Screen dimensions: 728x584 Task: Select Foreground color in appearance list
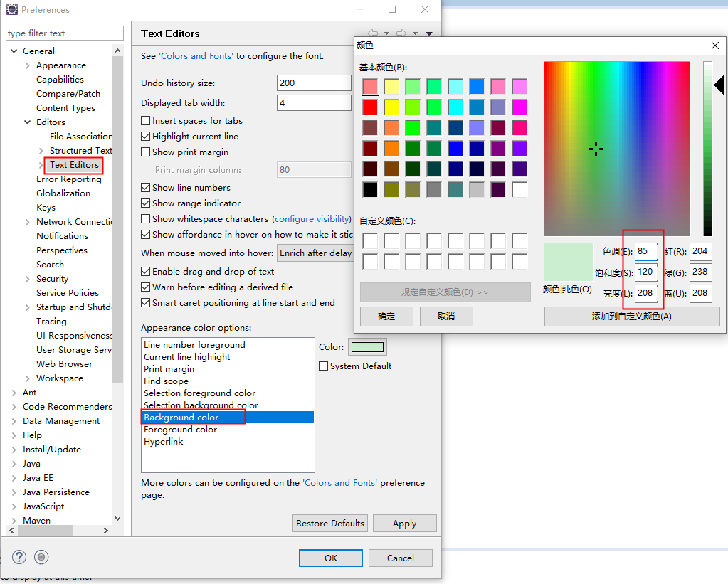point(180,430)
